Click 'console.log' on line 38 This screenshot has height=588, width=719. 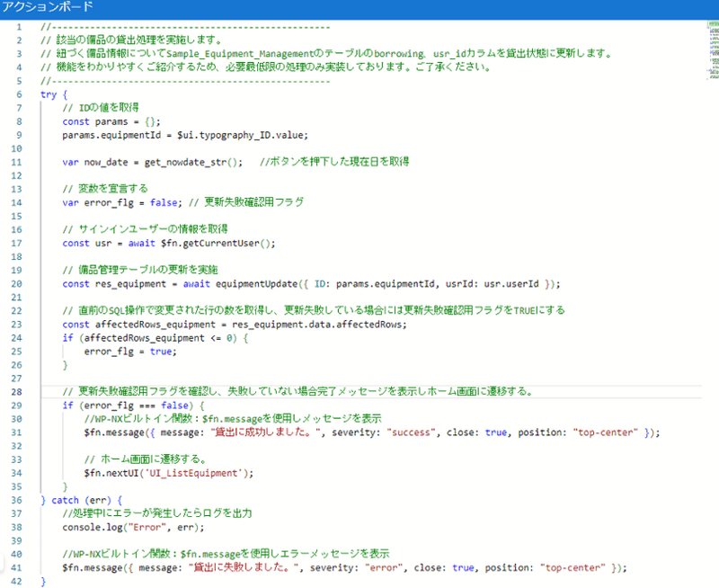[91, 527]
